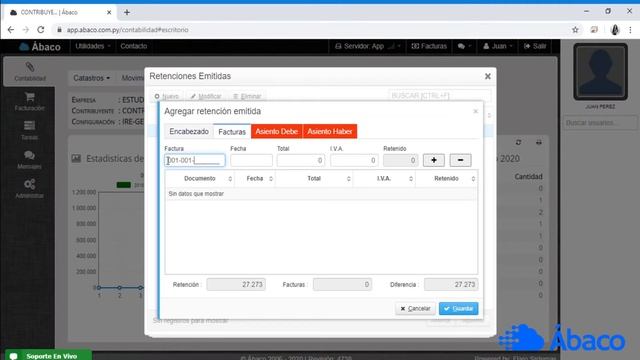Click Modificar in Retenciones Emitidas toolbar
The image size is (640, 360).
pyautogui.click(x=206, y=96)
